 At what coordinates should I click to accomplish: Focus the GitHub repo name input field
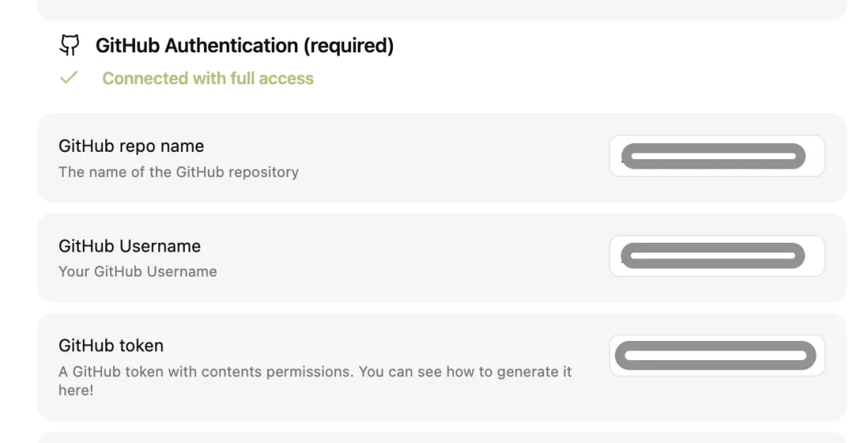[717, 156]
